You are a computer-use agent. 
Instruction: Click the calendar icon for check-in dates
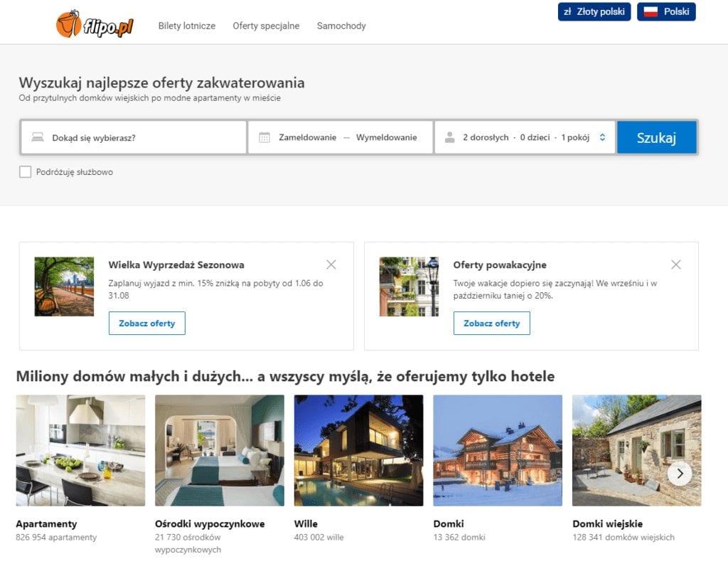(x=264, y=137)
